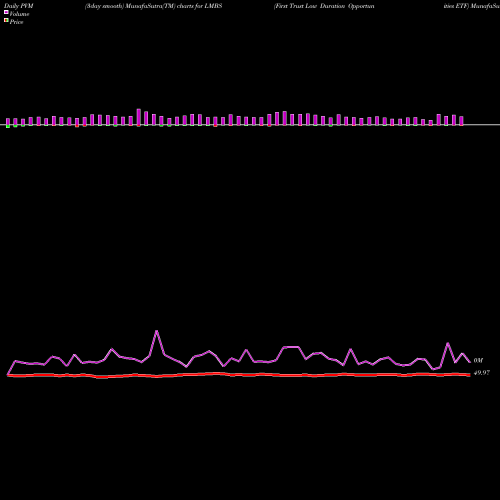Click the Price legend color swatch
Image resolution: width=500 pixels, height=500 pixels.
[6, 20]
